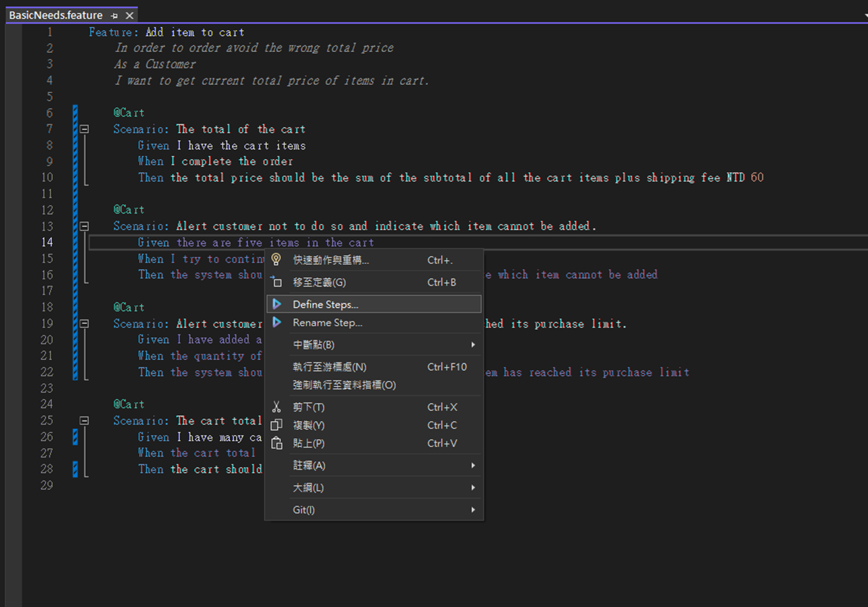Click line number 29 in the margin
Viewport: 868px width, 607px height.
[47, 485]
